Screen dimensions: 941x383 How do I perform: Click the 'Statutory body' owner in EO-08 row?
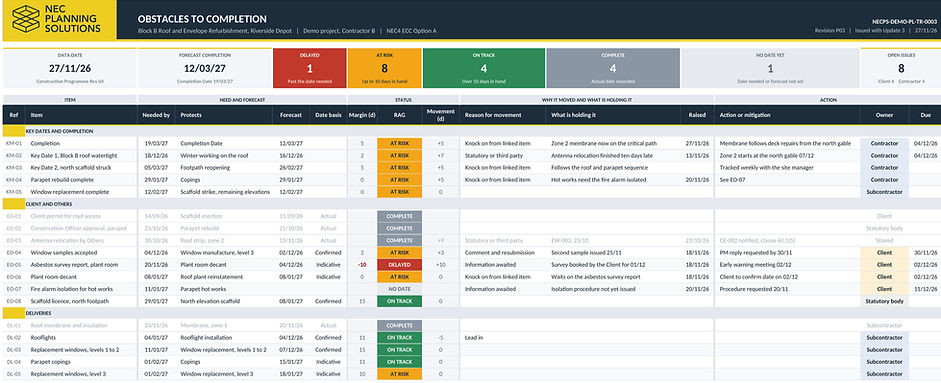884,301
